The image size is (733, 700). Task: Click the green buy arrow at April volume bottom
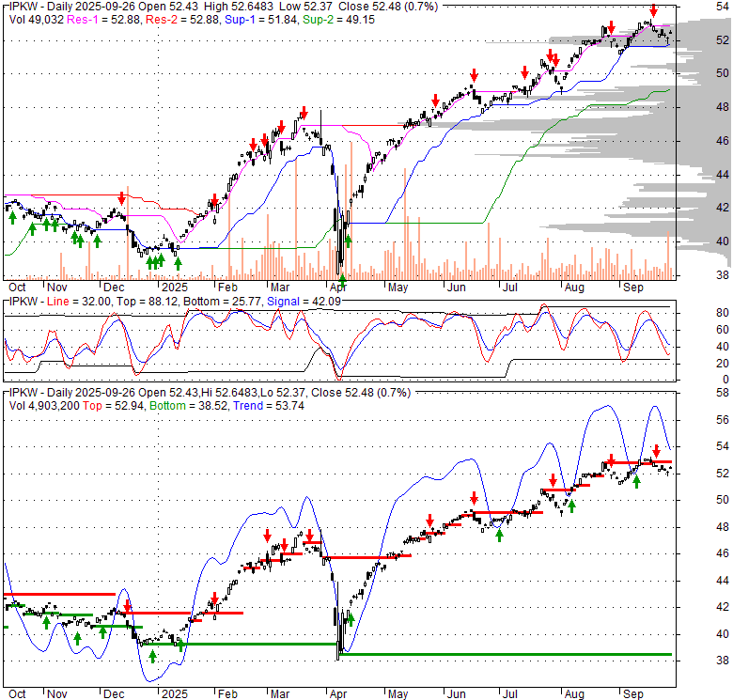tap(342, 280)
